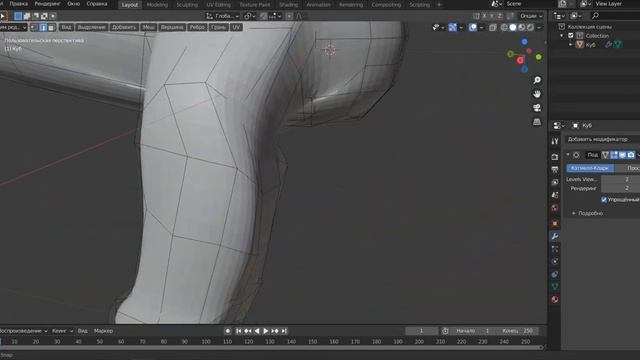Open the Добавить add menu
The image size is (640, 360).
pyautogui.click(x=124, y=27)
